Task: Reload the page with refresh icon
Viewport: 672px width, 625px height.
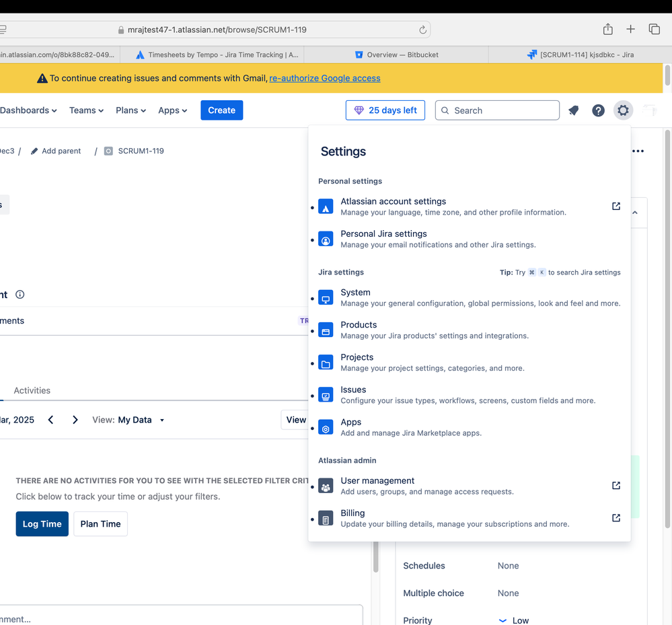Action: pos(422,30)
